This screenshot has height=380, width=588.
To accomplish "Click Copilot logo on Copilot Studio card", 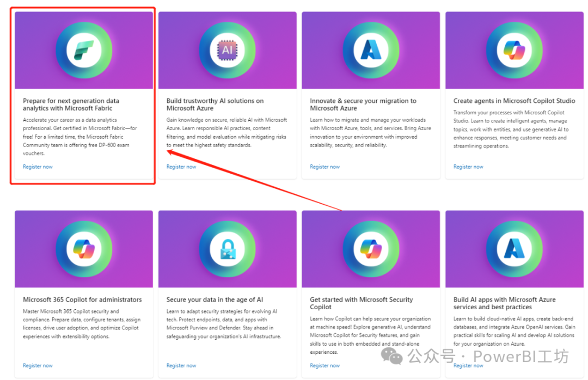I will tap(514, 50).
